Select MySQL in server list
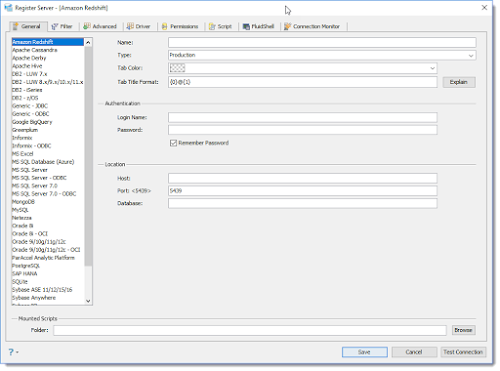 click(x=48, y=210)
